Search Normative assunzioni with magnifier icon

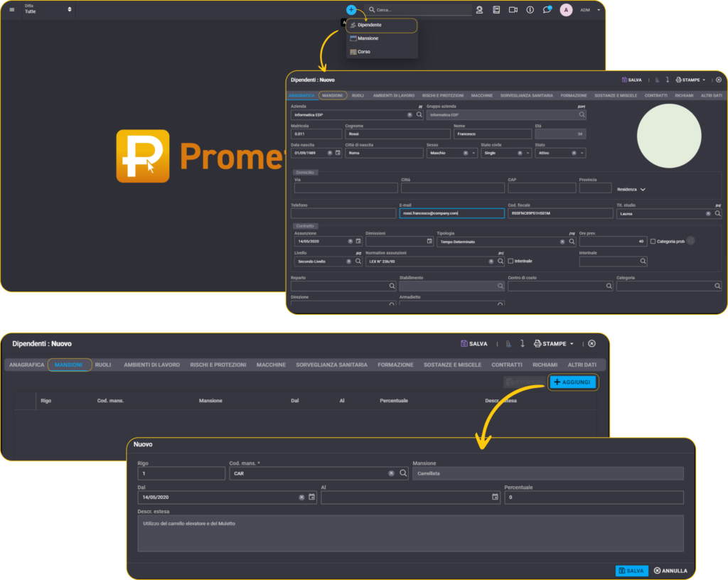tap(500, 262)
